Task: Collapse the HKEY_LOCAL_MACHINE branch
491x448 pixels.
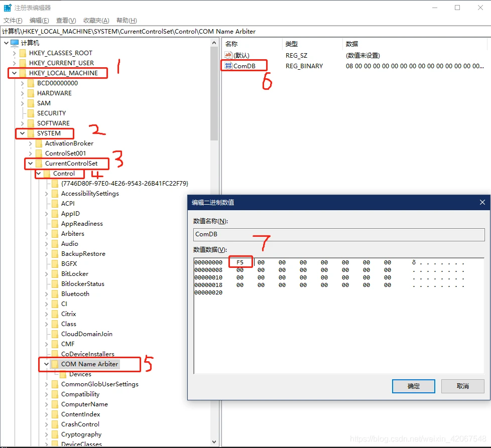Action: 15,73
